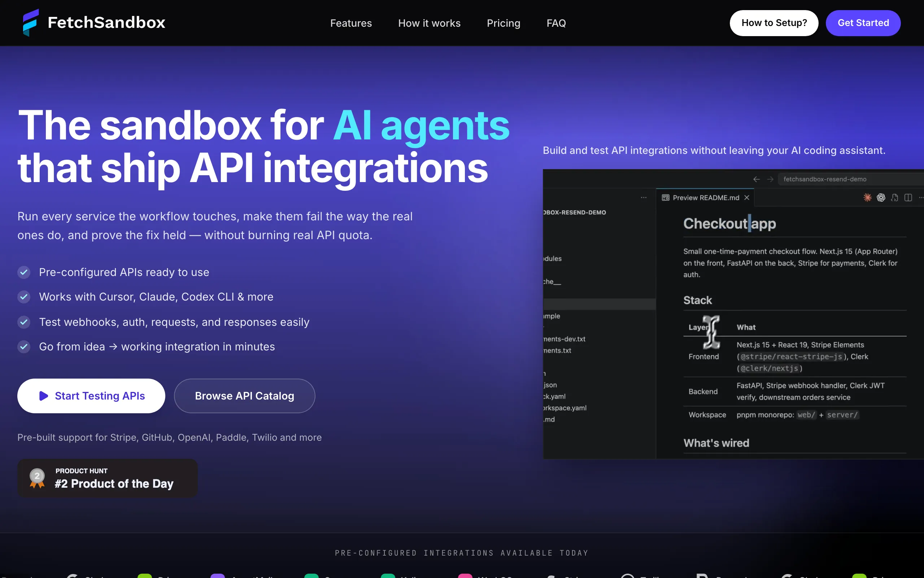Screen dimensions: 924x578
Task: Click the web/ code text
Action: (806, 415)
